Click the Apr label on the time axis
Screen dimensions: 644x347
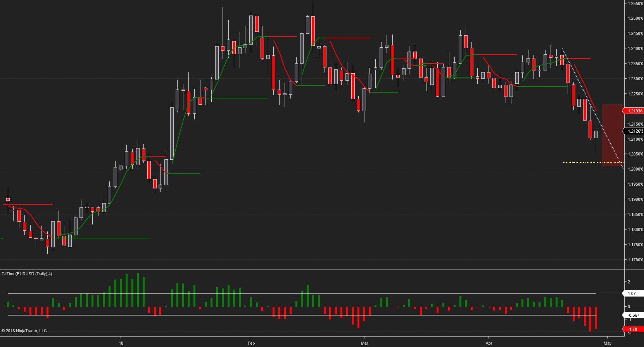click(x=489, y=343)
